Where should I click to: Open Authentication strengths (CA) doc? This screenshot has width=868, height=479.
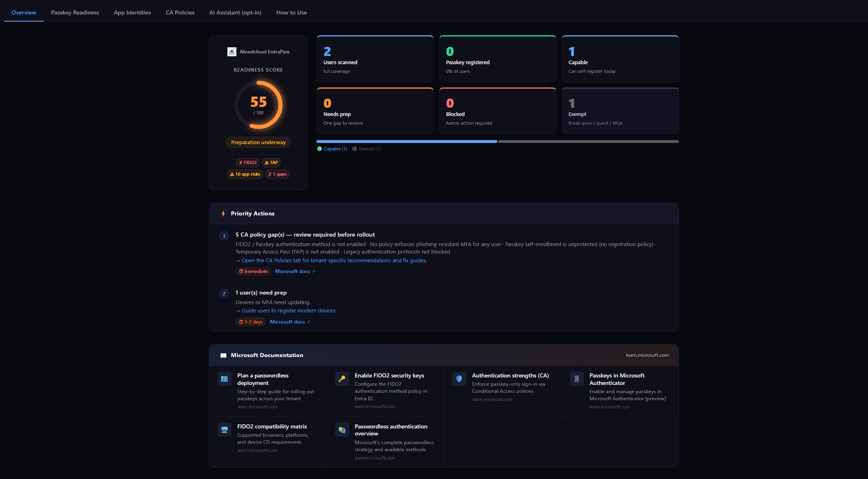click(x=502, y=391)
